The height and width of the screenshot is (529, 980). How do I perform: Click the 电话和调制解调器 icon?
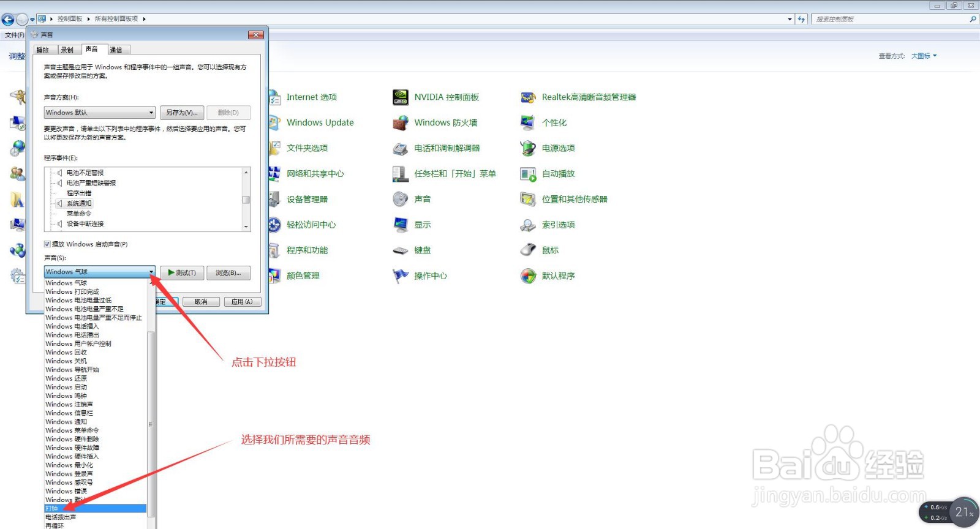point(401,149)
